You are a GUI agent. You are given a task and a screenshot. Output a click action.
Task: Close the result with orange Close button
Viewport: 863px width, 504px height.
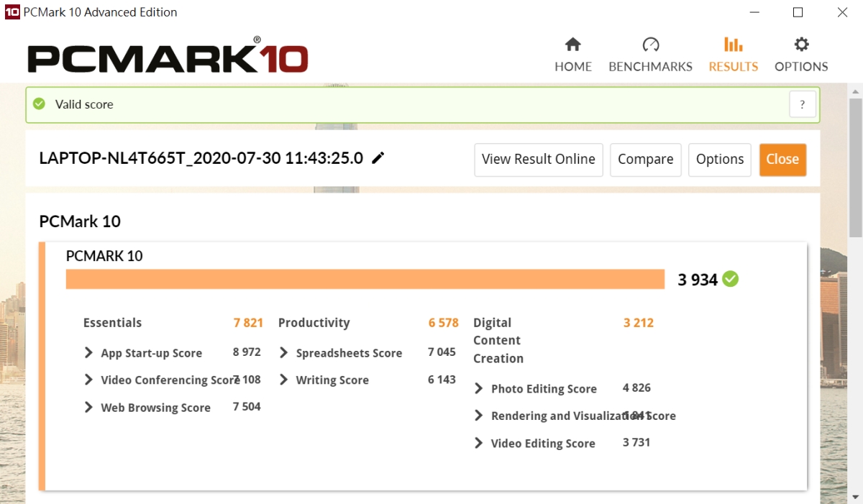pyautogui.click(x=782, y=160)
